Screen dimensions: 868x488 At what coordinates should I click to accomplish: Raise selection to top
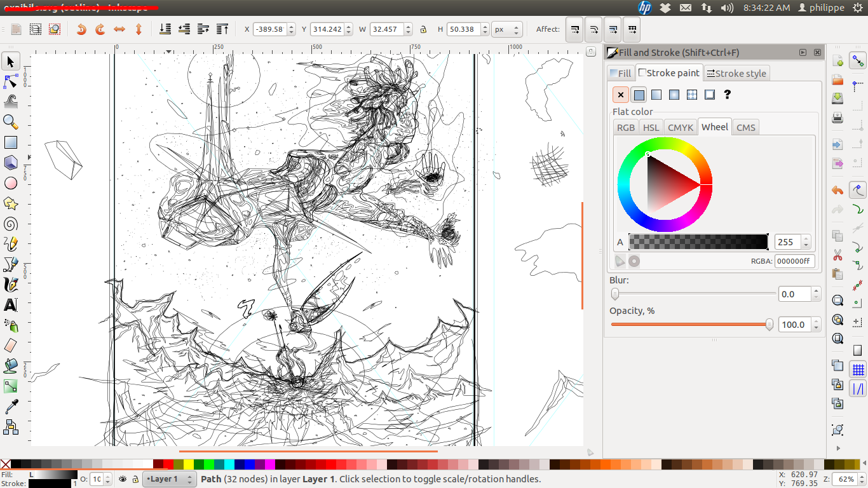click(222, 29)
